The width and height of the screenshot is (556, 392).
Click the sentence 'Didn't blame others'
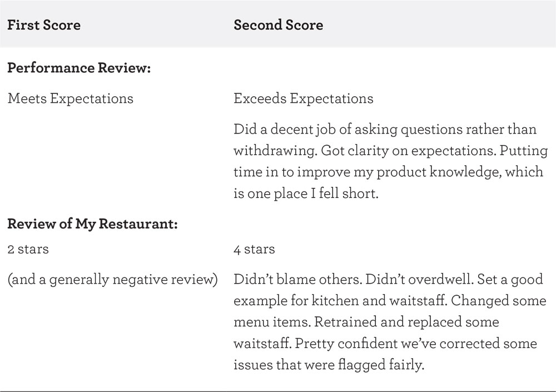click(x=298, y=280)
